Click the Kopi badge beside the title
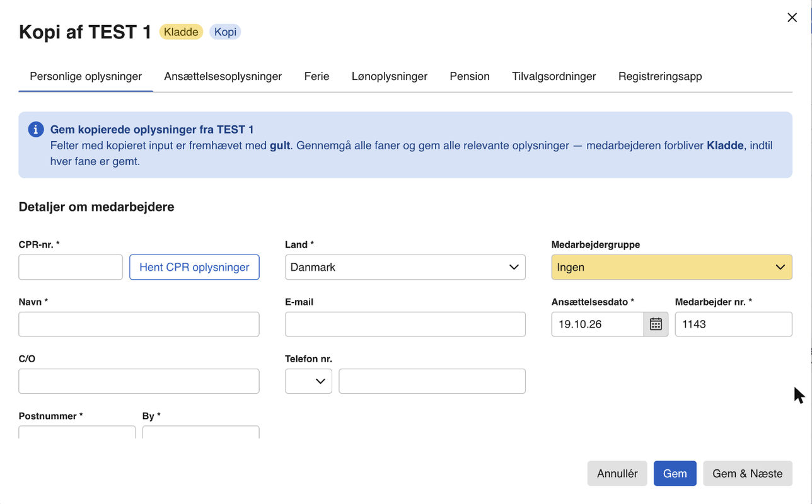This screenshot has width=812, height=504. (x=225, y=32)
